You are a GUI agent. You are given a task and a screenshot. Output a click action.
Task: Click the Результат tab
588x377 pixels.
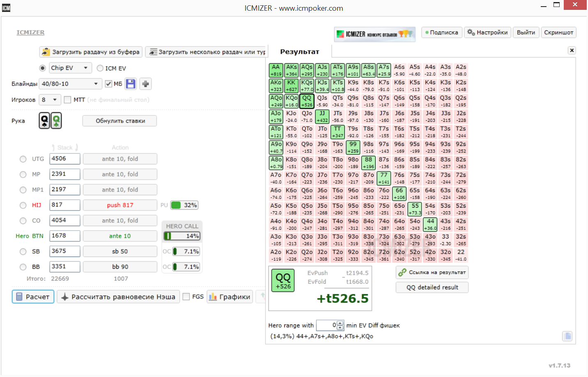pos(300,52)
